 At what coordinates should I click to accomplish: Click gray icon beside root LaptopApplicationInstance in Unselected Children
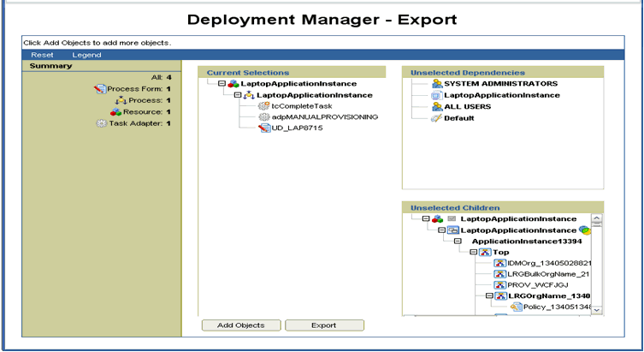[452, 218]
